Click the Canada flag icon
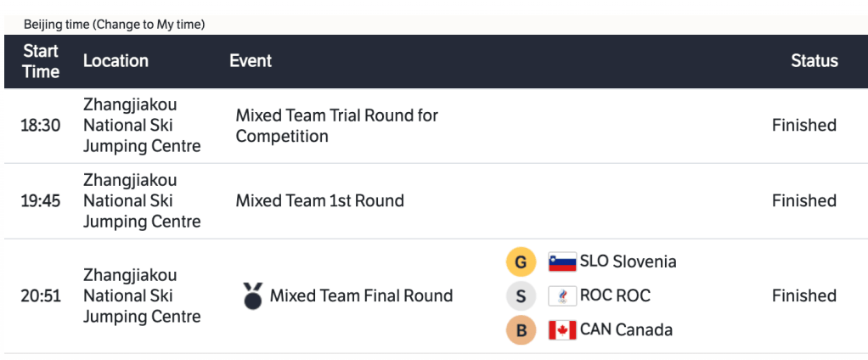868x360 pixels. [562, 330]
